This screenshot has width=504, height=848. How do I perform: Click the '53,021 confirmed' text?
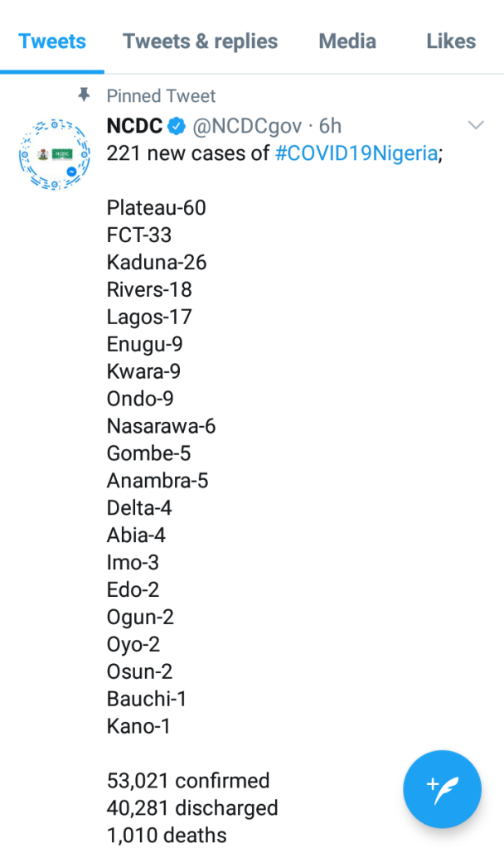(188, 781)
